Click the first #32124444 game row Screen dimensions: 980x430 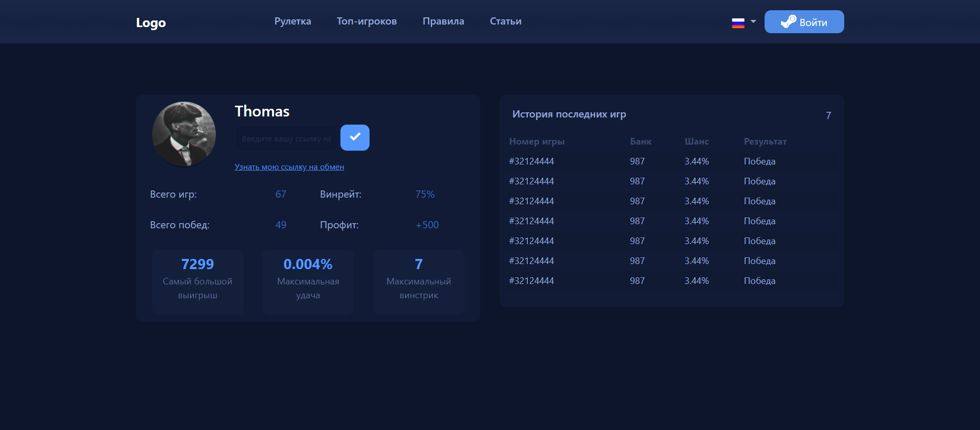(672, 161)
